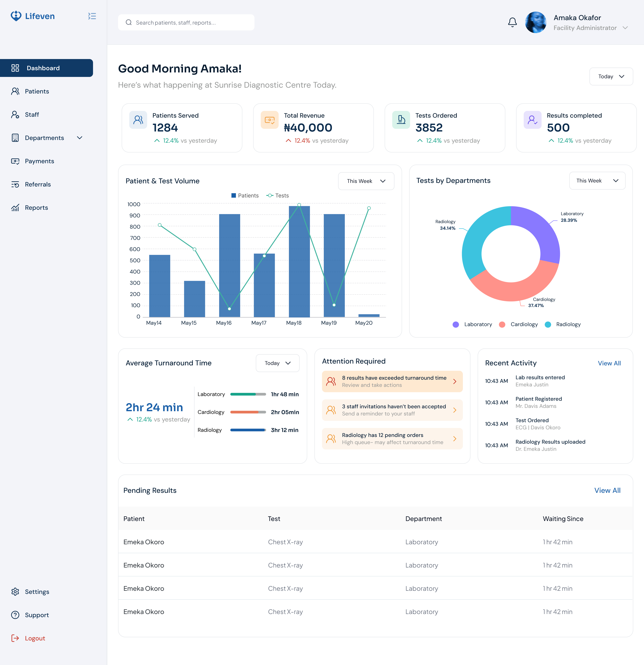Open notifications via the bell icon

coord(512,22)
